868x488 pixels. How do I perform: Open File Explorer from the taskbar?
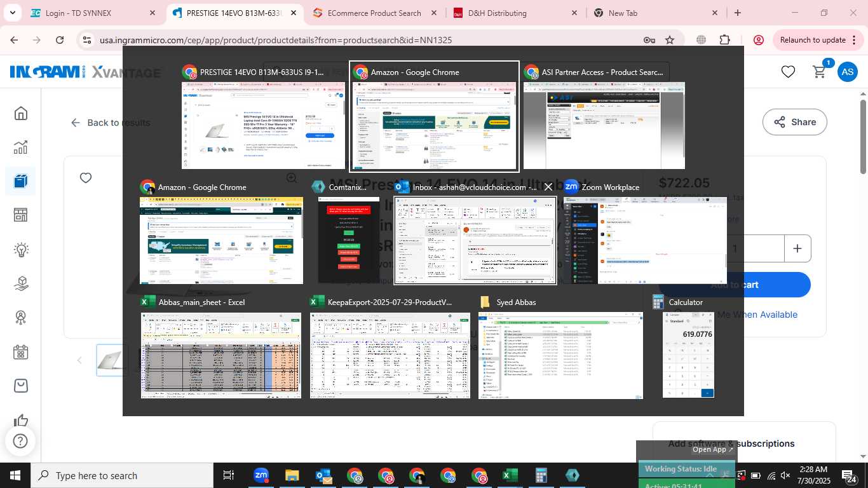(x=292, y=475)
